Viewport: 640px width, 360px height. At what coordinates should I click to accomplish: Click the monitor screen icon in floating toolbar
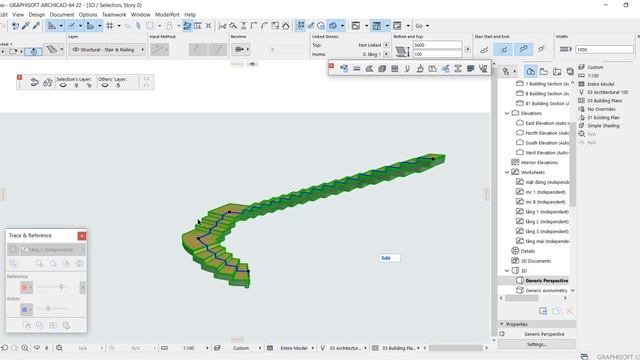point(470,69)
